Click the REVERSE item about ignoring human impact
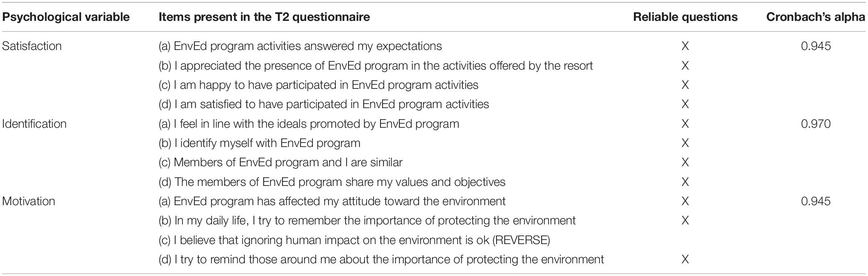The height and width of the screenshot is (276, 868). coord(354,240)
